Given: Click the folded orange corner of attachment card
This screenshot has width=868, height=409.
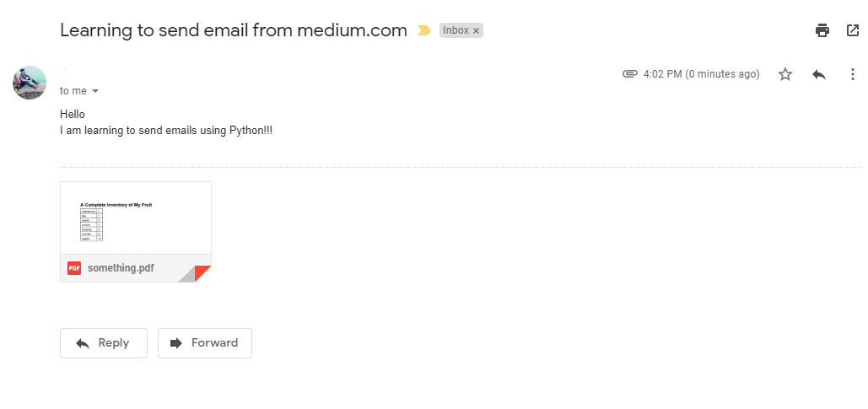Looking at the screenshot, I should pos(202,273).
